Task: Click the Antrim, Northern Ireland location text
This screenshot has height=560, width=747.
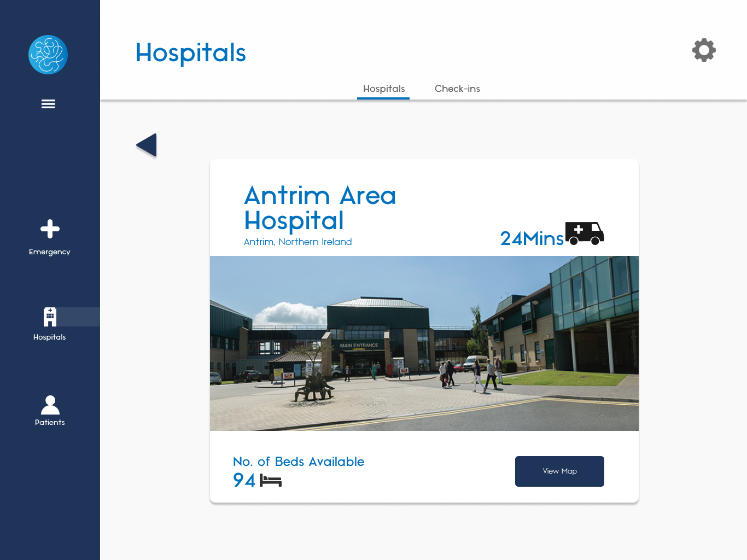Action: (x=297, y=242)
